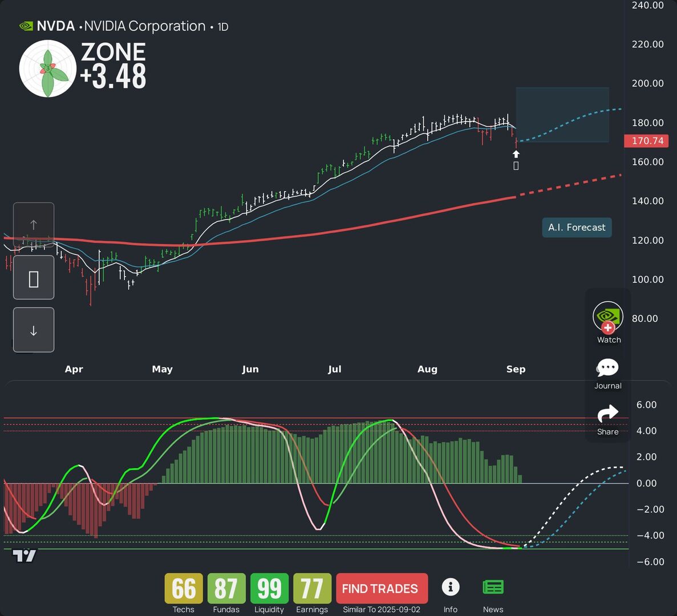Click the shaded forecast zone box
This screenshot has height=616, width=677.
click(562, 115)
